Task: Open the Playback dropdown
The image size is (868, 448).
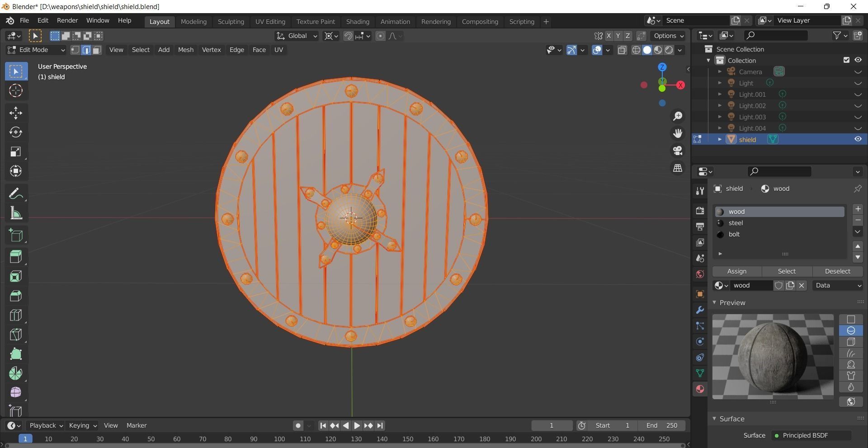Action: click(x=45, y=425)
